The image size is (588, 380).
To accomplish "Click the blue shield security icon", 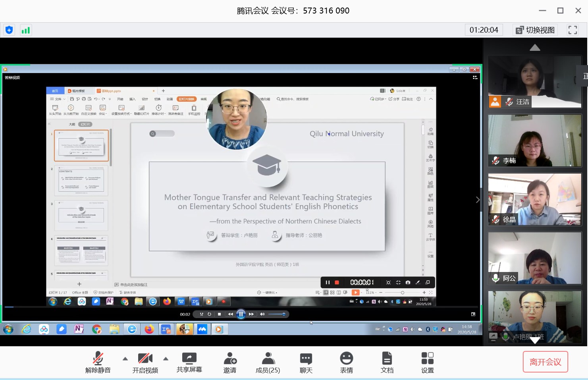I will point(9,30).
